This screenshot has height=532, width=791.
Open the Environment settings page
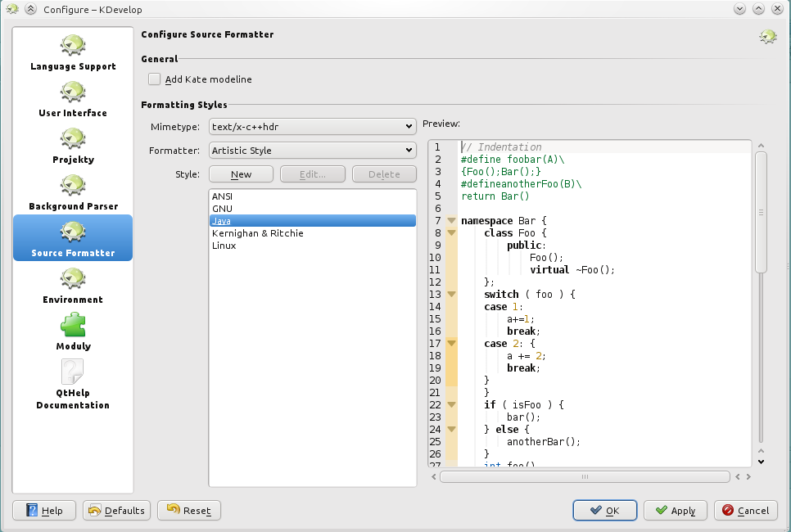73,286
